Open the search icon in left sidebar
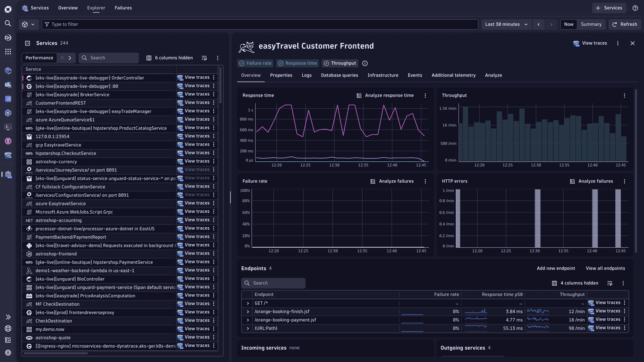The height and width of the screenshot is (362, 644). tap(8, 23)
